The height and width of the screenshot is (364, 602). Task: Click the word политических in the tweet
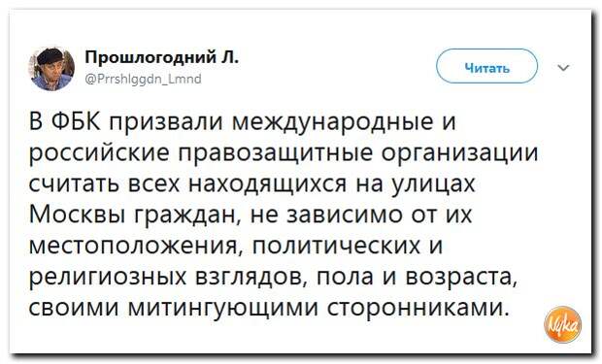[336, 247]
